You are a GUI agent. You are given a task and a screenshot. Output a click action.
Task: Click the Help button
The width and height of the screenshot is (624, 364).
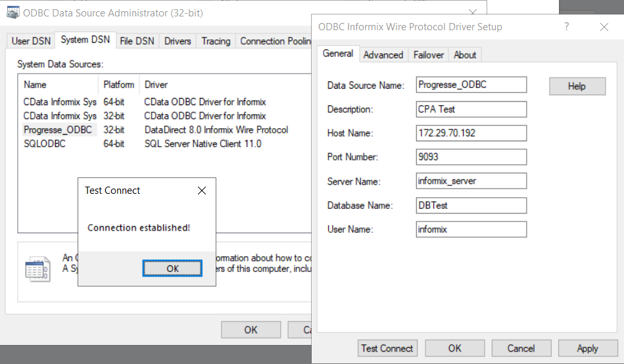tap(577, 86)
